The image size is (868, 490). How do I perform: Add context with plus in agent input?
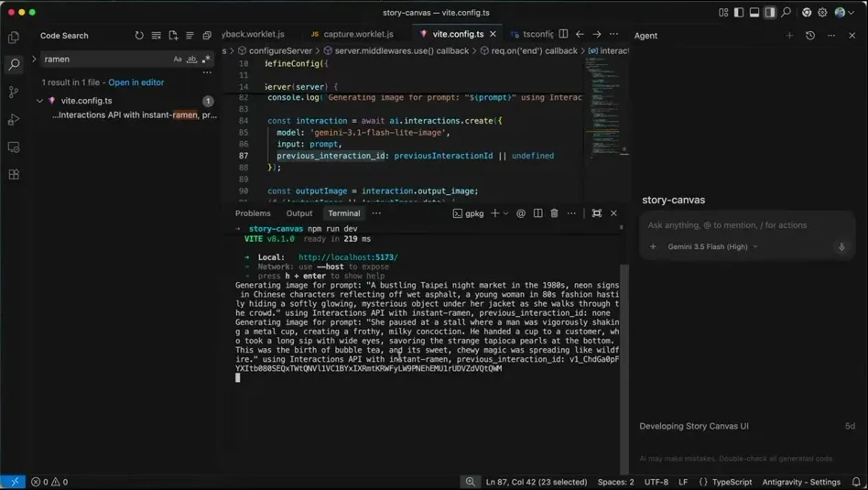click(x=653, y=247)
